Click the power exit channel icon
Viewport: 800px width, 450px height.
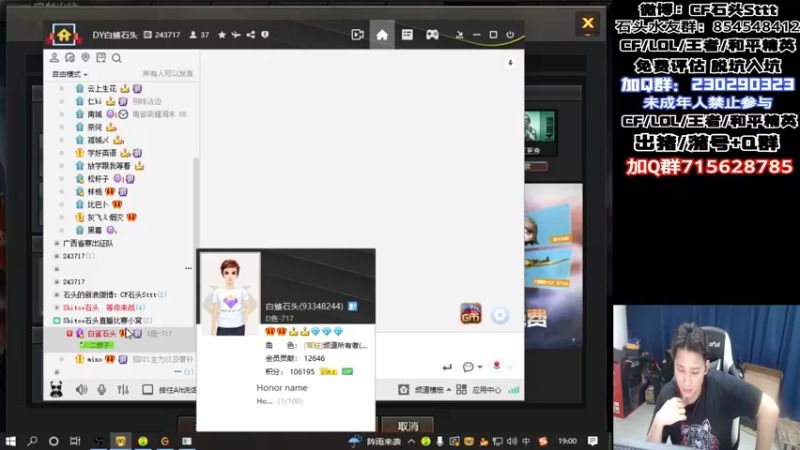(510, 35)
